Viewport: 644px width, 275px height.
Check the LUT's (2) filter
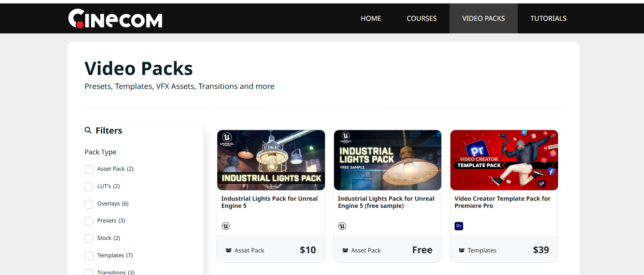(x=89, y=187)
